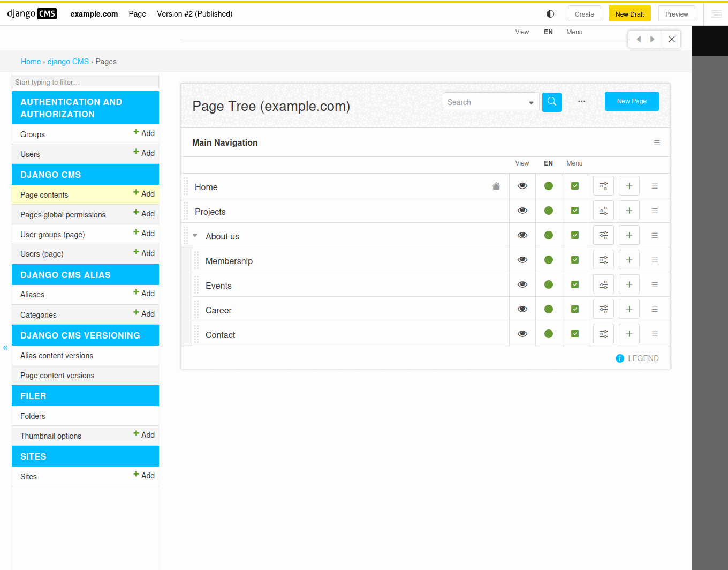This screenshot has height=570, width=728.
Task: Open the actions burger menu for Contact
Action: [x=655, y=334]
